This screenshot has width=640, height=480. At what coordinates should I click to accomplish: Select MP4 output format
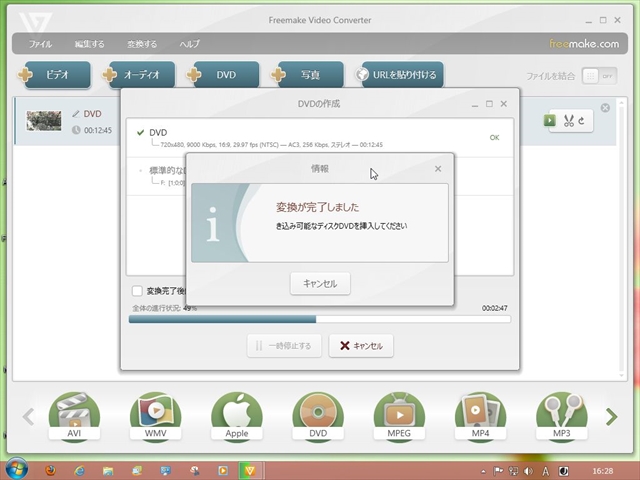[480, 415]
